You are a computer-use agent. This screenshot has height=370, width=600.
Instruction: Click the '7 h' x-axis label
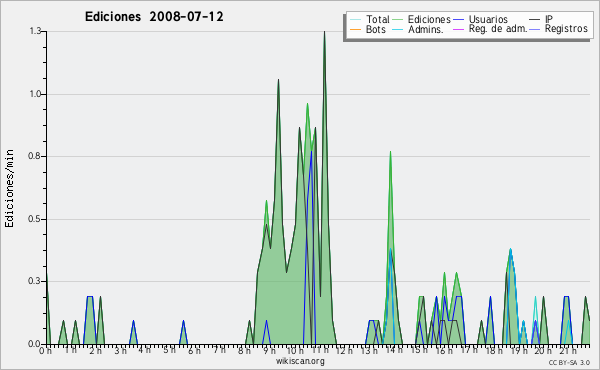coord(219,350)
